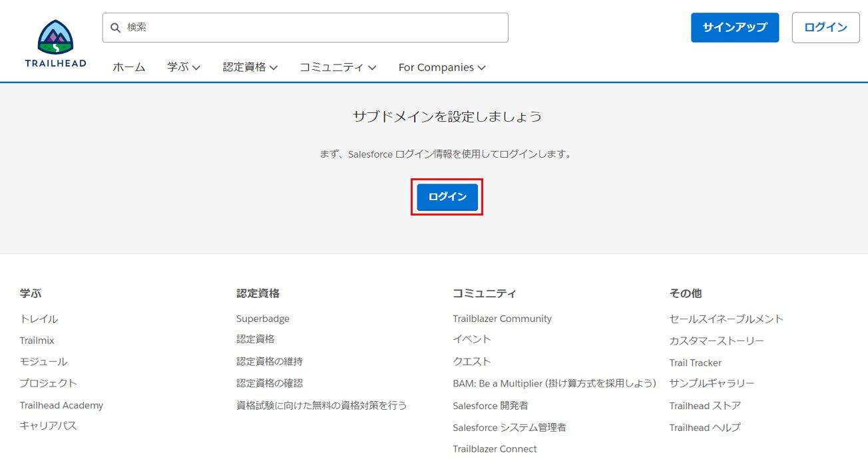Open the Superbadge footer link
The height and width of the screenshot is (459, 868).
[263, 319]
